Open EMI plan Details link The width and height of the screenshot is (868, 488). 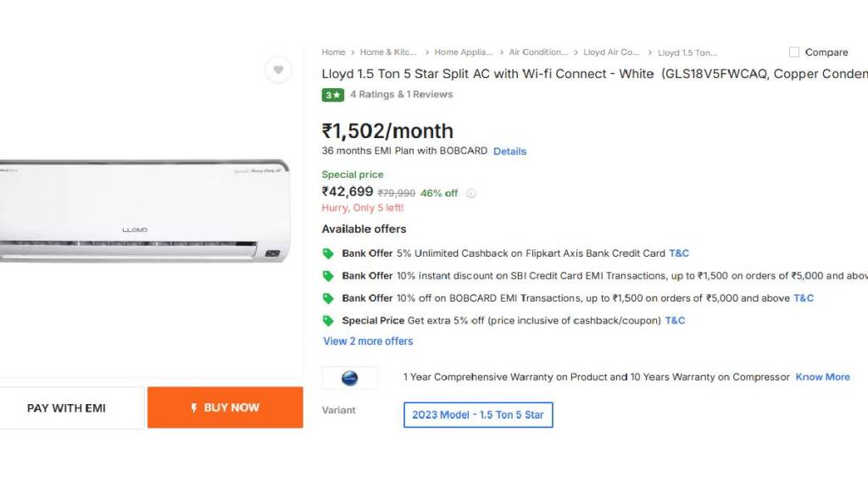point(509,152)
